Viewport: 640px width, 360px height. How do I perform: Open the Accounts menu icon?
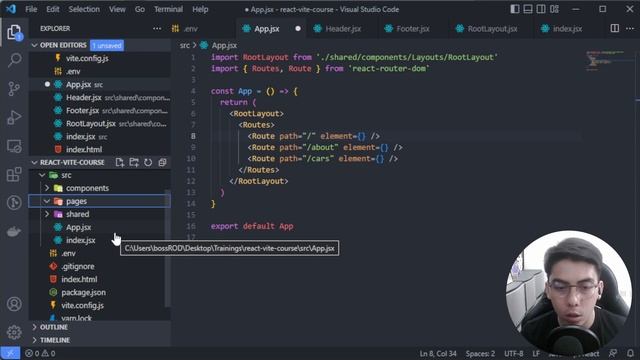[x=14, y=304]
